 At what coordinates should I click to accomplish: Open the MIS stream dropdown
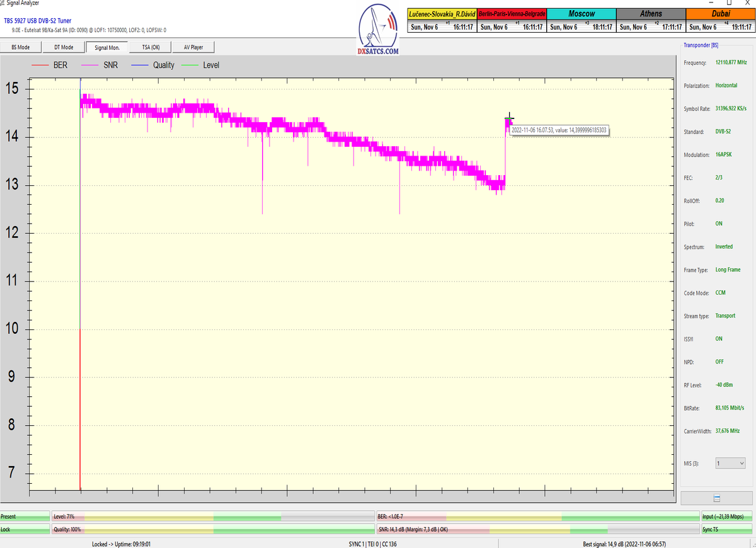coord(730,463)
